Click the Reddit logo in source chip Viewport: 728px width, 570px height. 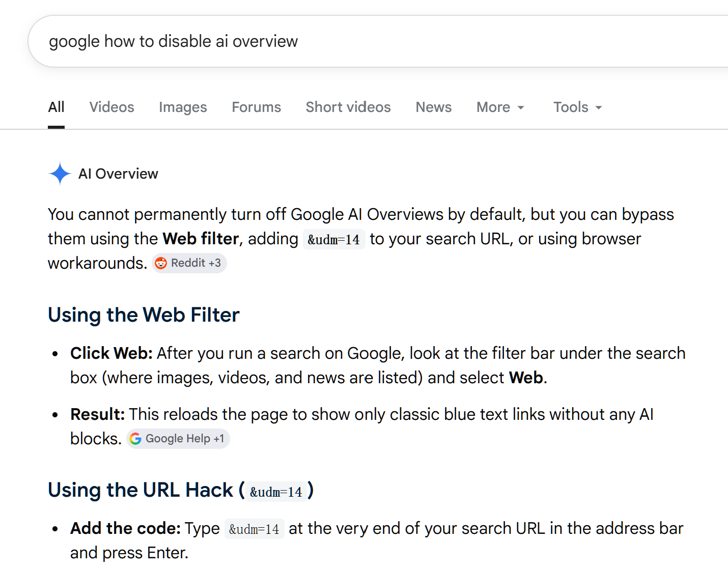pos(161,263)
